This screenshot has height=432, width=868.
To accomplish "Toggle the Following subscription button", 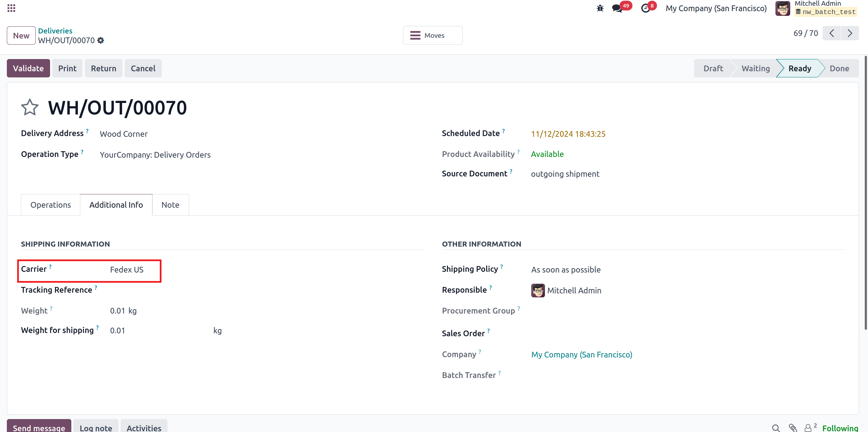I will click(x=840, y=428).
